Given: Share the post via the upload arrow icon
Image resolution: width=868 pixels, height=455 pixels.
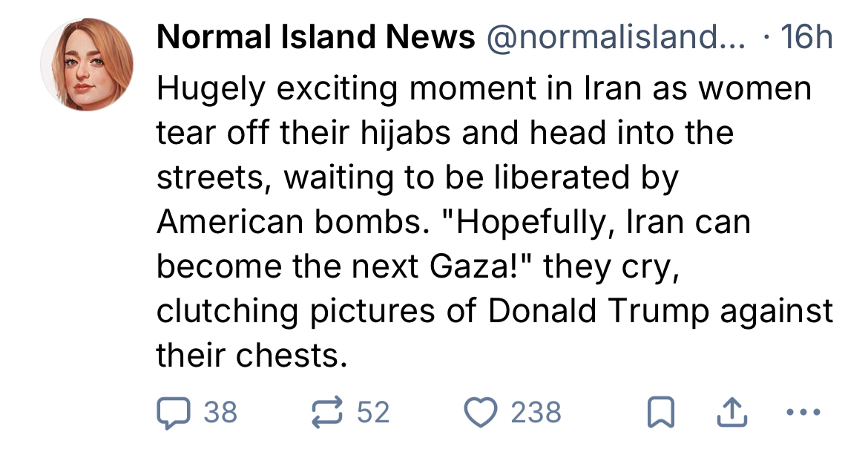Looking at the screenshot, I should [x=731, y=412].
